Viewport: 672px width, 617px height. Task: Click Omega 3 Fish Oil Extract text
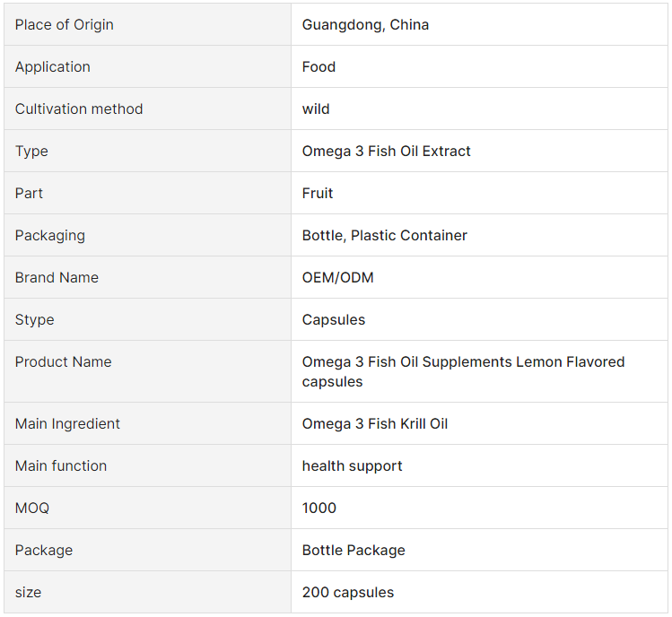pyautogui.click(x=386, y=151)
